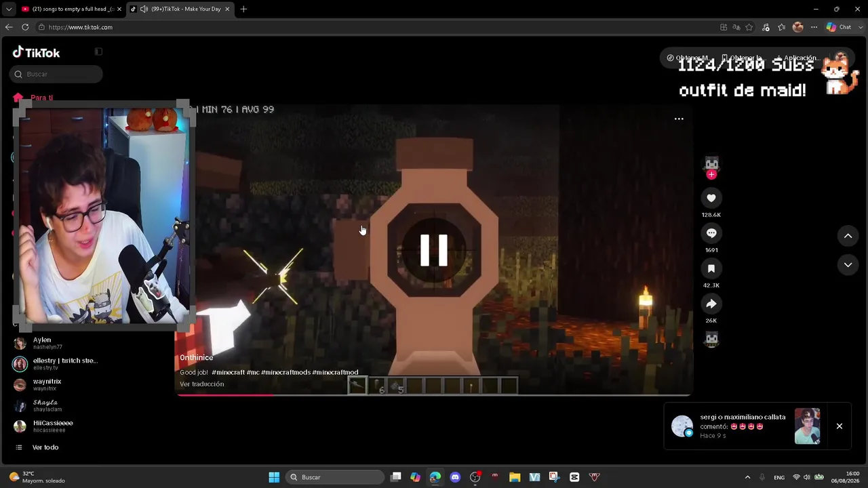The width and height of the screenshot is (868, 488).
Task: Open the weather widget showing 32°C
Action: pos(37,477)
